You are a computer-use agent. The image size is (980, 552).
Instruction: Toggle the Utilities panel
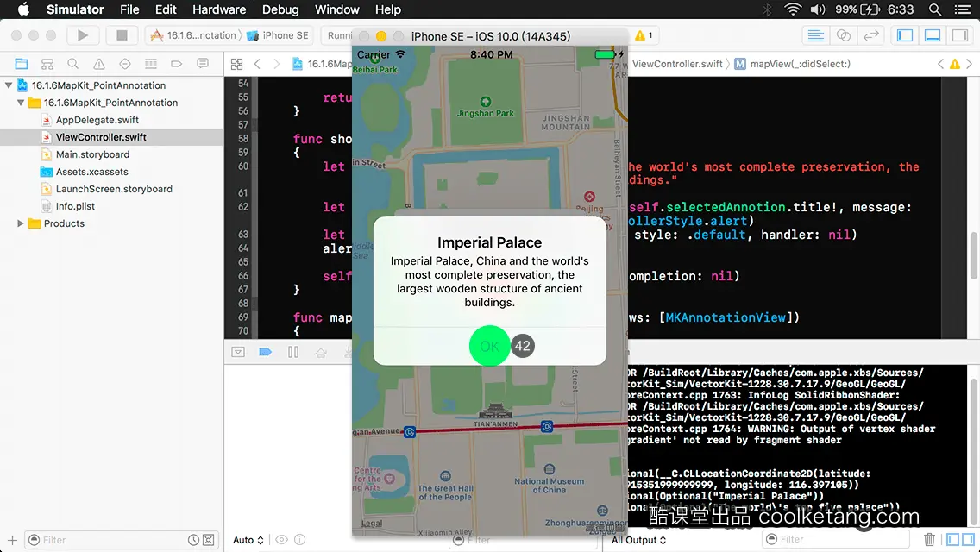click(x=960, y=35)
